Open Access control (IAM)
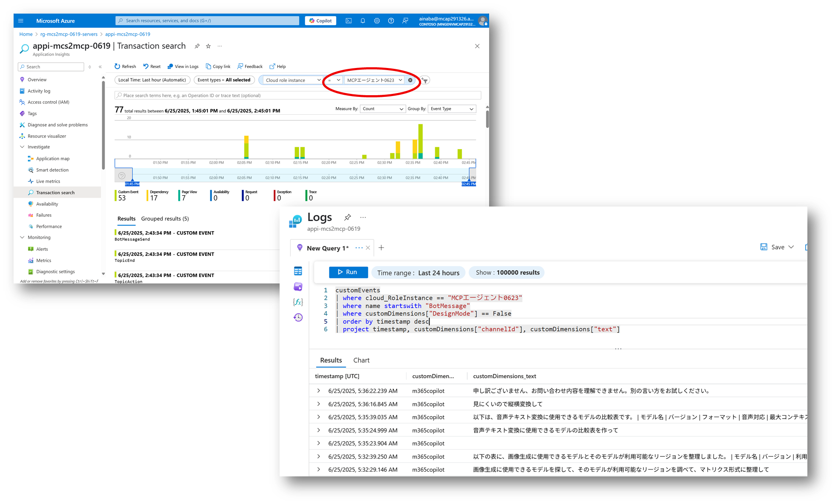Viewport: 835px width, 504px height. click(48, 102)
